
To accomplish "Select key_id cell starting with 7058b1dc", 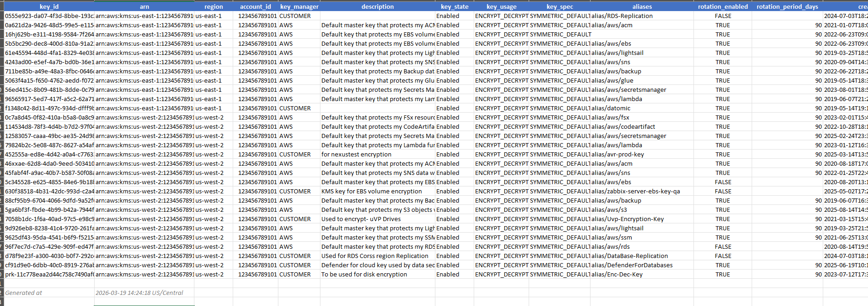I will click(49, 219).
